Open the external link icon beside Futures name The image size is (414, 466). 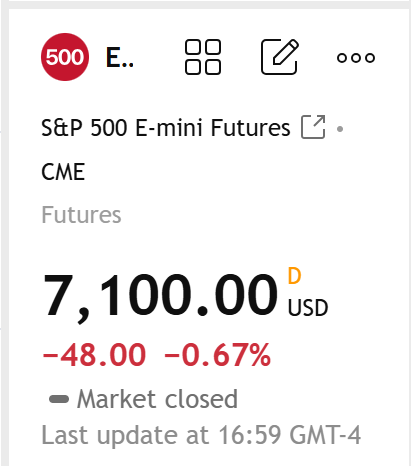(313, 127)
